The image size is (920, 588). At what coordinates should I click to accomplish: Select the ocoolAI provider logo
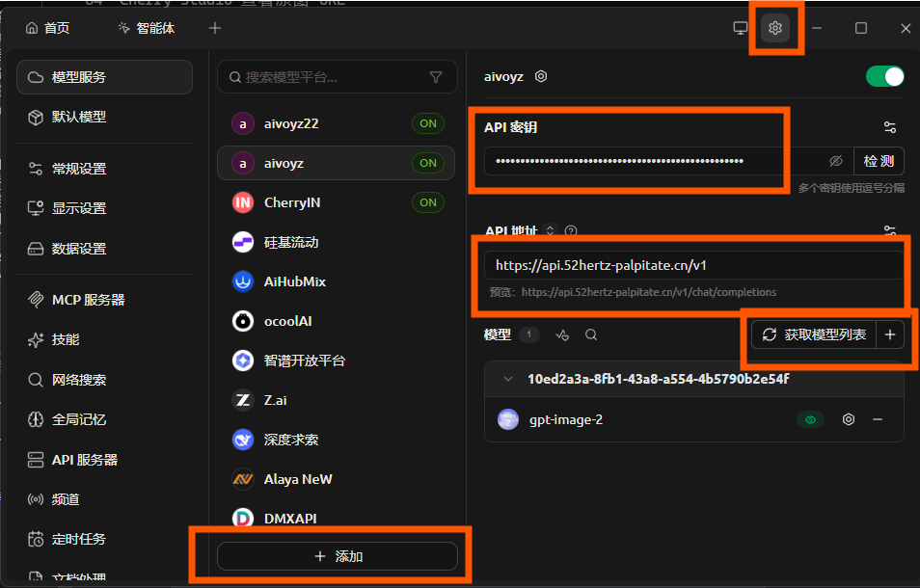[x=243, y=321]
